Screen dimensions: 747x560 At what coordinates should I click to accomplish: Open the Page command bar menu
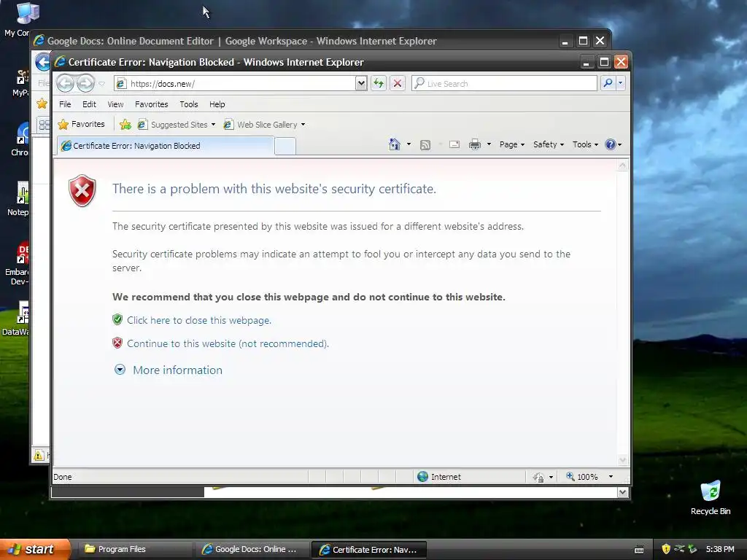(511, 144)
